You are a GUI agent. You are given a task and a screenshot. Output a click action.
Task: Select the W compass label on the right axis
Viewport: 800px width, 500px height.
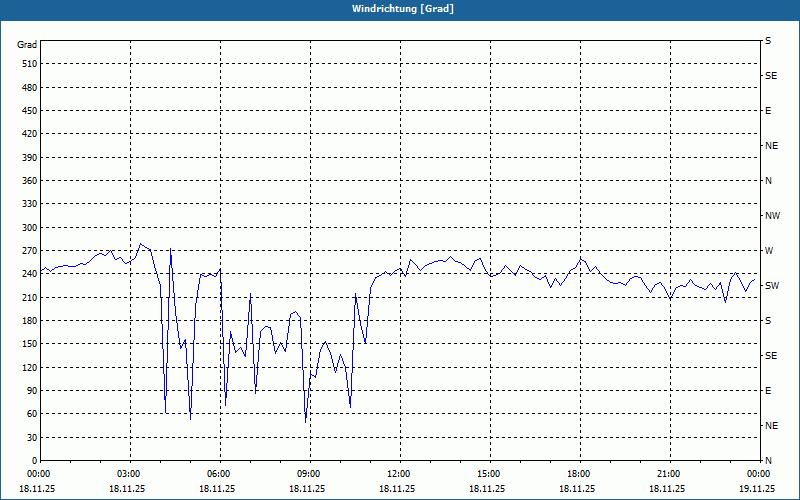769,251
